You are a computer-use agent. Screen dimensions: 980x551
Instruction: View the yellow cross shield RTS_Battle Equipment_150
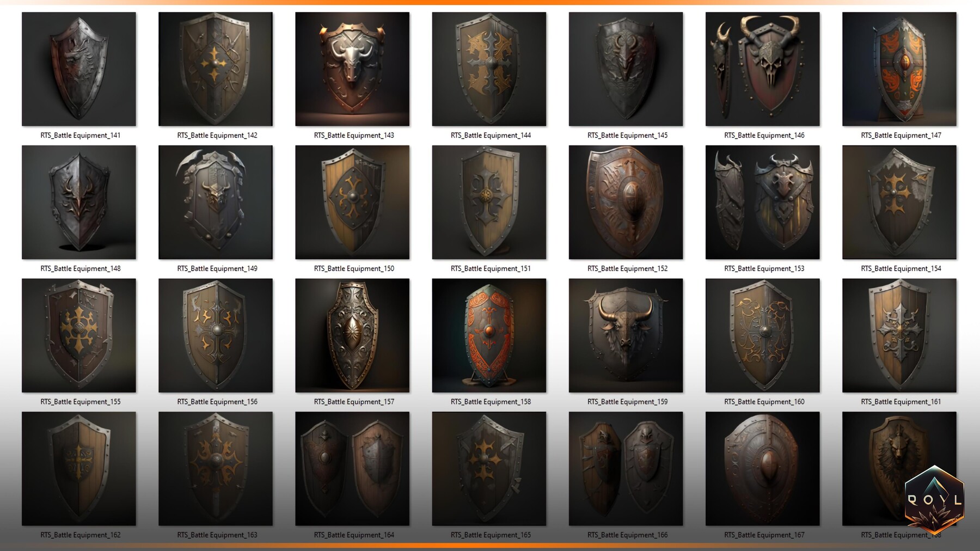tap(352, 202)
